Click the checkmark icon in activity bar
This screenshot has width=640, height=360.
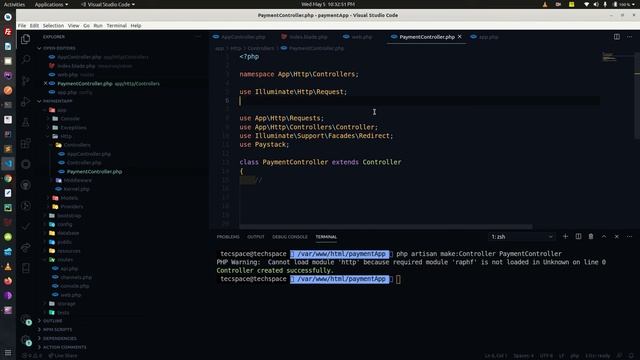click(25, 226)
